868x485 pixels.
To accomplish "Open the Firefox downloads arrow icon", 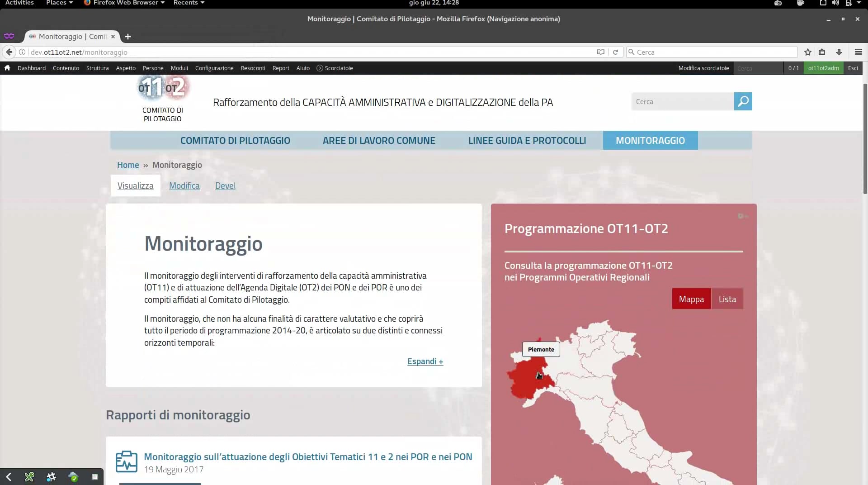I will pyautogui.click(x=839, y=52).
